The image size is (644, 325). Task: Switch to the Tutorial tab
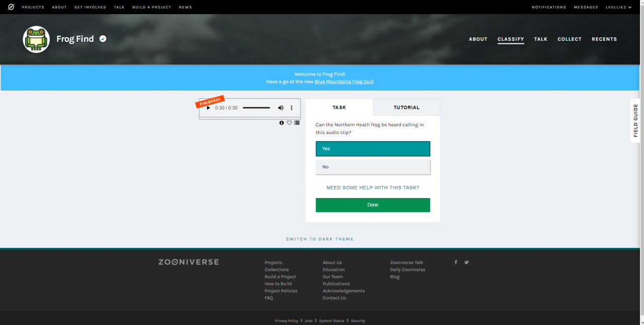pyautogui.click(x=407, y=107)
